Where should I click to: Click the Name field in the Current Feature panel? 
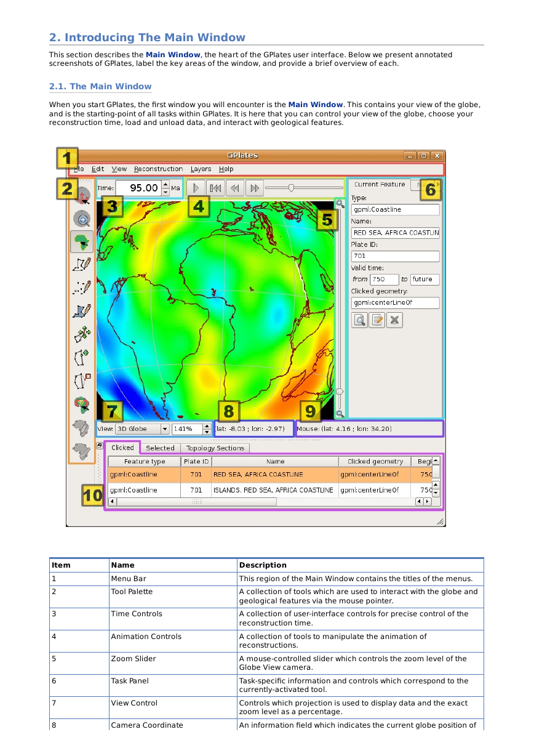tap(395, 233)
